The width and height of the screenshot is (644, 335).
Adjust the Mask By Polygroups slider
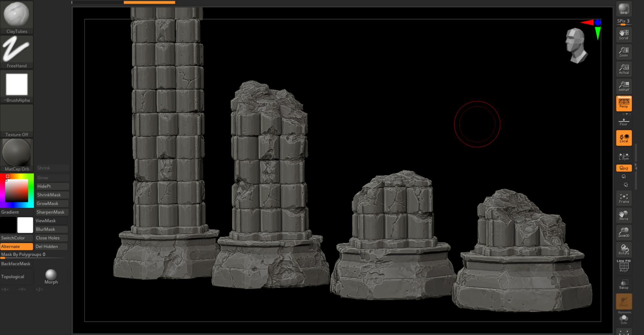pyautogui.click(x=34, y=255)
